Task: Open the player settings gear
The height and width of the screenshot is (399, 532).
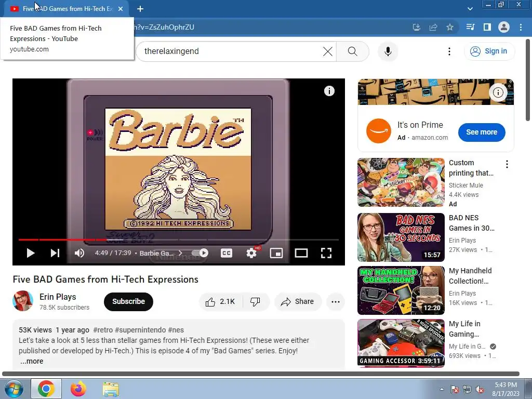Action: [251, 253]
